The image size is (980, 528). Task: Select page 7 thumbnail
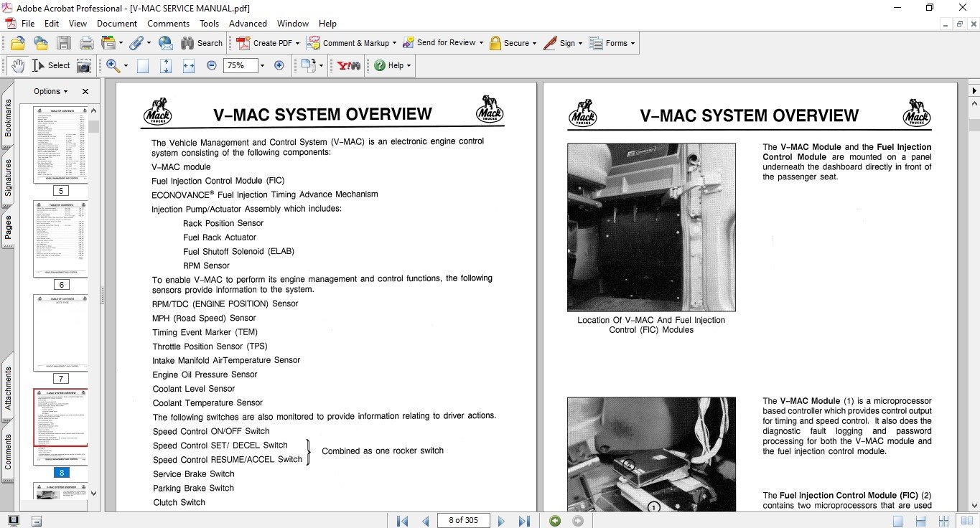60,334
